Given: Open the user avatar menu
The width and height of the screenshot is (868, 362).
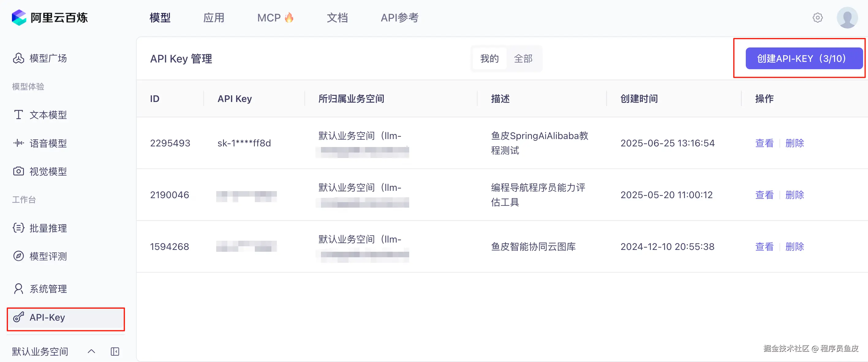Looking at the screenshot, I should [847, 17].
